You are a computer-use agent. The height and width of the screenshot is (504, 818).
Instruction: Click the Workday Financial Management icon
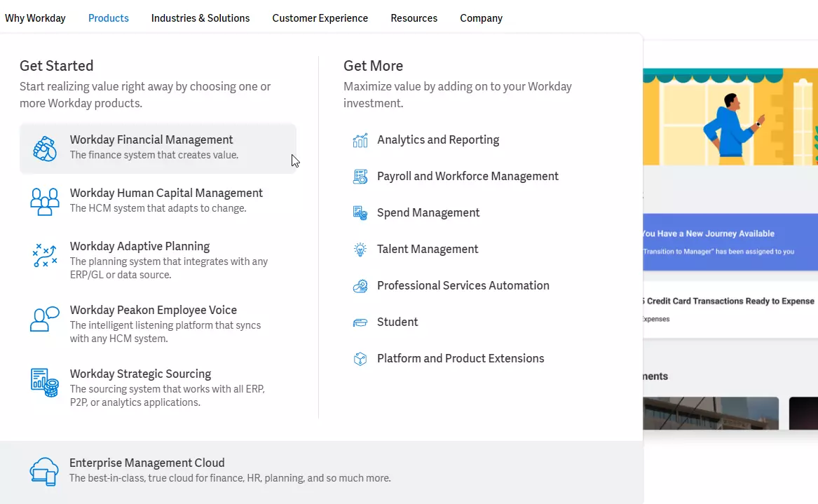pos(45,149)
